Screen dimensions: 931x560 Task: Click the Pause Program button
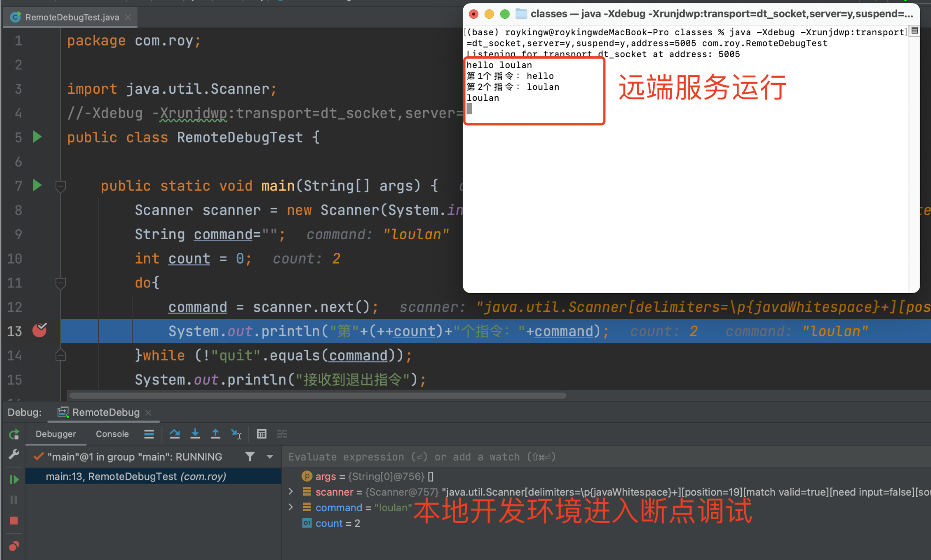(x=14, y=500)
